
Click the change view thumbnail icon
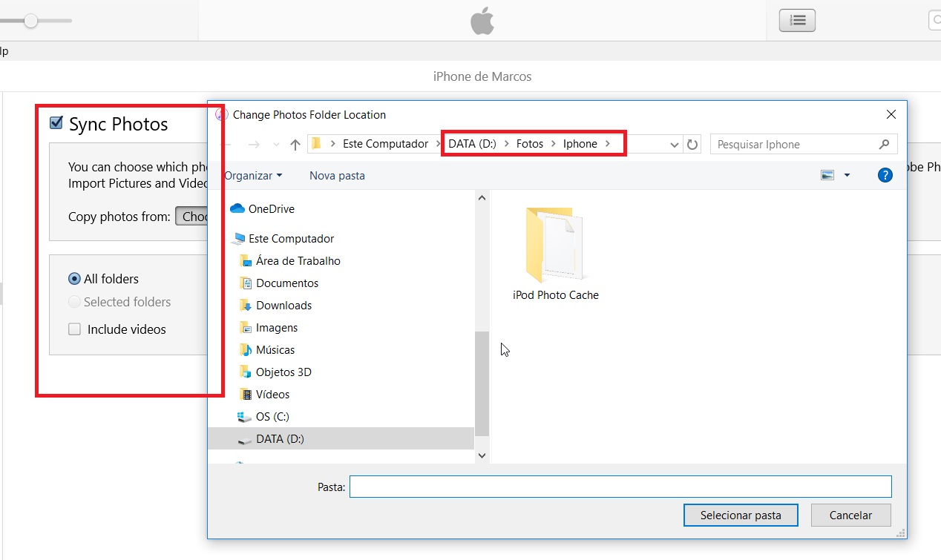(826, 175)
